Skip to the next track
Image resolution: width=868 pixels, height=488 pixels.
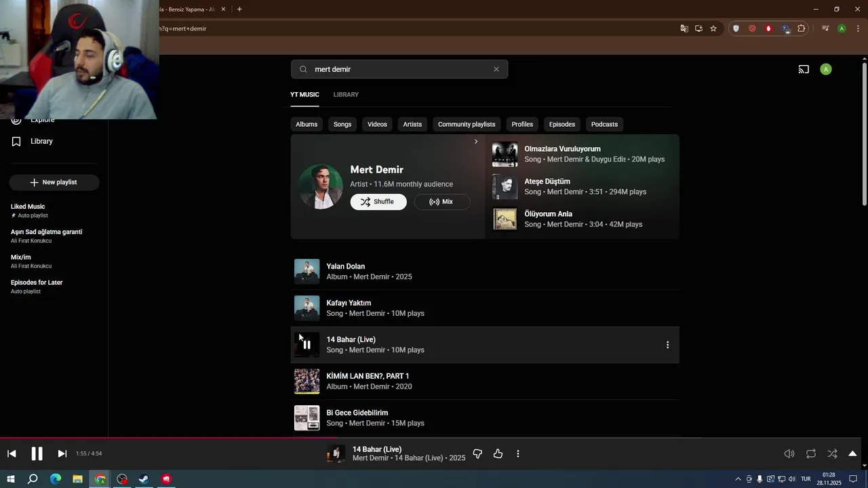pyautogui.click(x=62, y=453)
